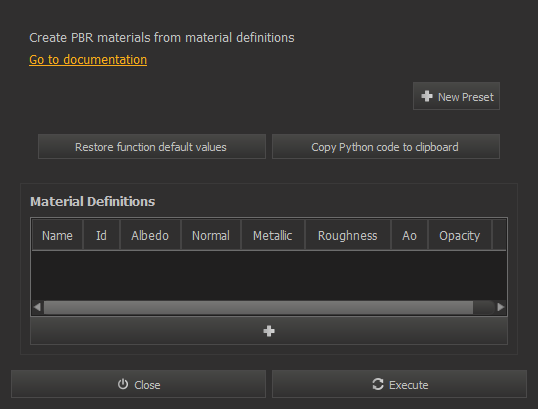Add a material definition row with plus bar
The height and width of the screenshot is (409, 538).
(x=269, y=331)
